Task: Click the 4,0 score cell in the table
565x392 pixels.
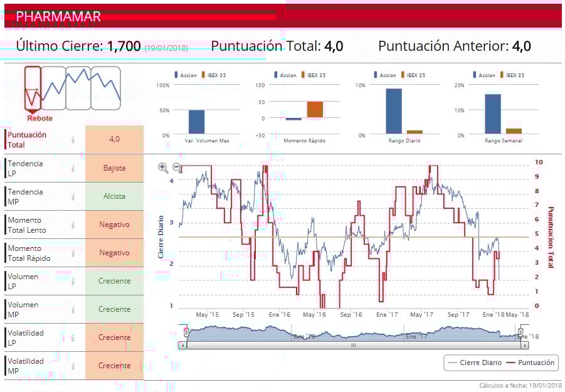Action: coord(114,139)
